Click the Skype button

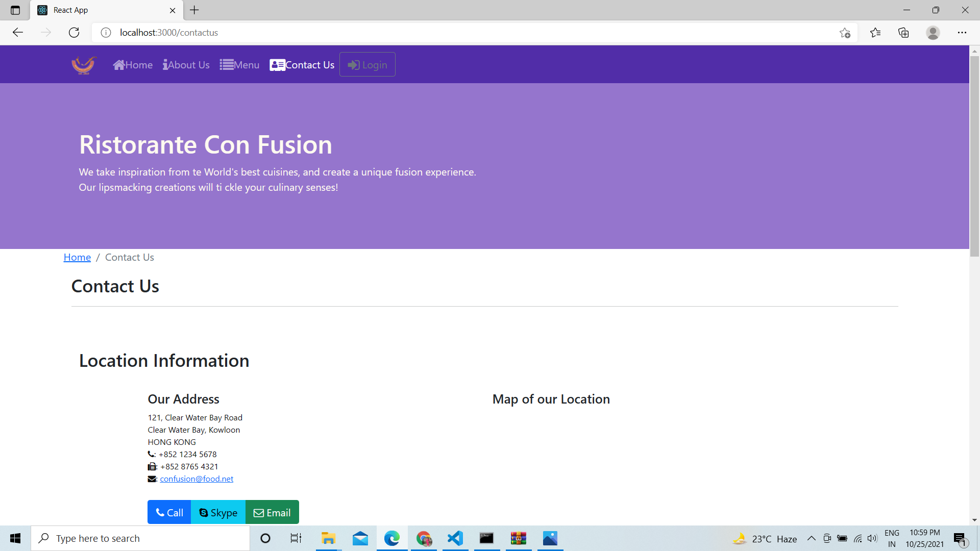pyautogui.click(x=218, y=512)
